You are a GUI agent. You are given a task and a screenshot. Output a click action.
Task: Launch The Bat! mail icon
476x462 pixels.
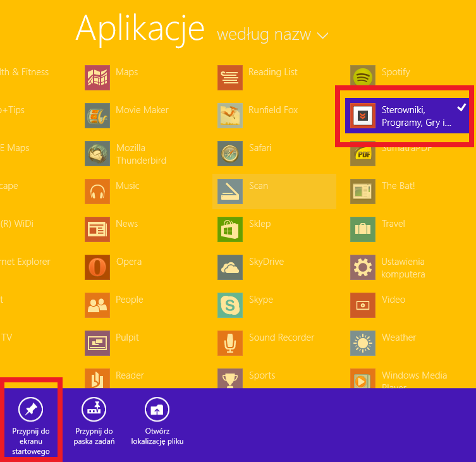coord(362,191)
